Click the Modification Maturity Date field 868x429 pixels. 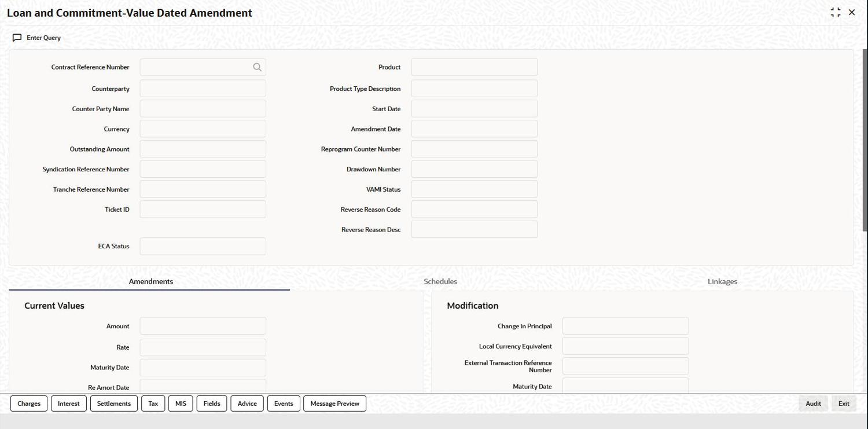(x=626, y=386)
